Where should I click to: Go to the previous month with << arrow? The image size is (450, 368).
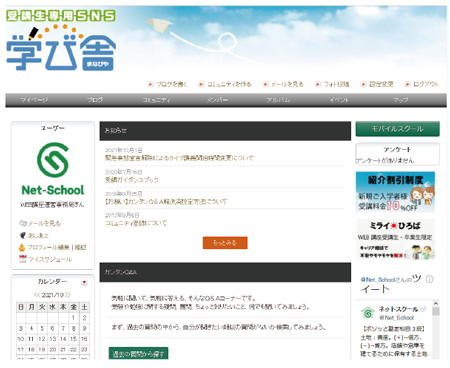[37, 295]
